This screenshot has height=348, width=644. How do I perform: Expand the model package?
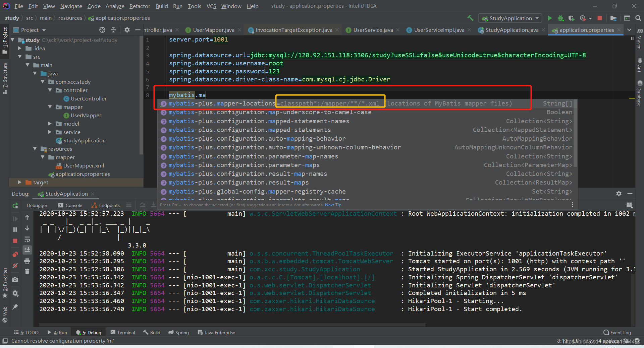click(50, 124)
